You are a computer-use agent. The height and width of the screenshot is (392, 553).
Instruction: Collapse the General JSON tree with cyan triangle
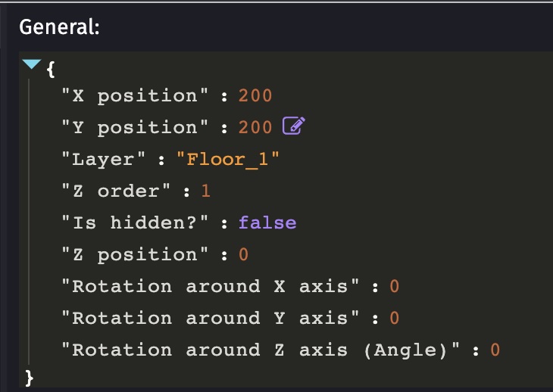(x=32, y=64)
